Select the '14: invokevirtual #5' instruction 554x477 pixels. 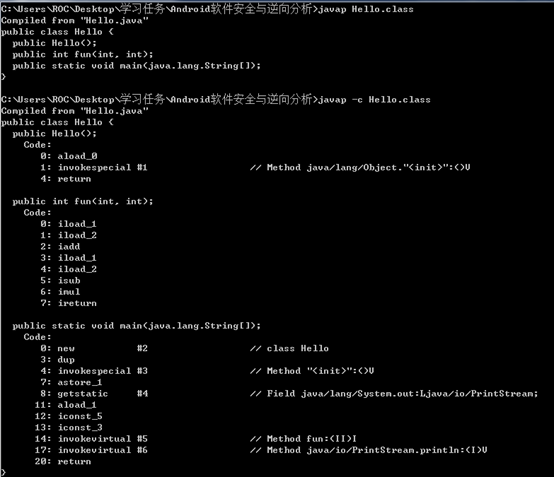(x=91, y=439)
